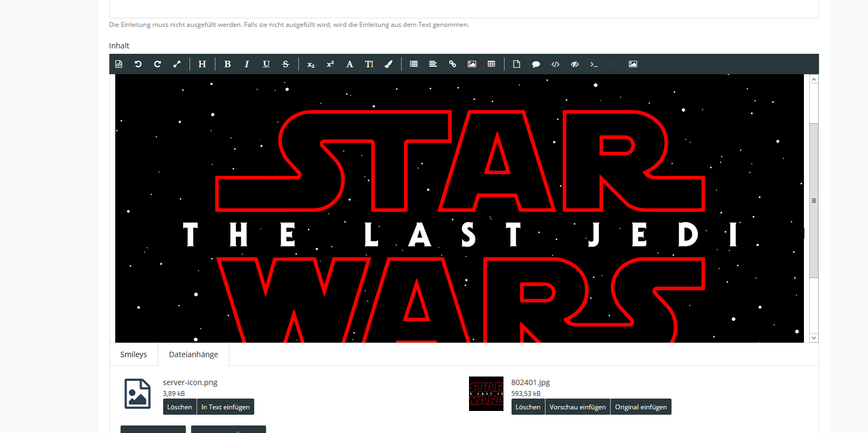
Task: Click the 802401.jpg thumbnail
Action: [486, 394]
